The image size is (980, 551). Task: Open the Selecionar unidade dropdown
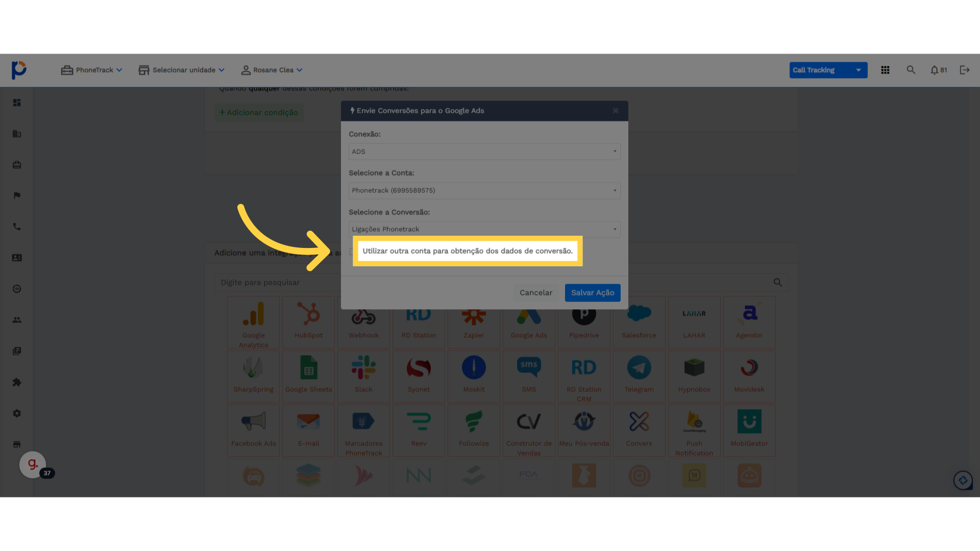tap(182, 70)
